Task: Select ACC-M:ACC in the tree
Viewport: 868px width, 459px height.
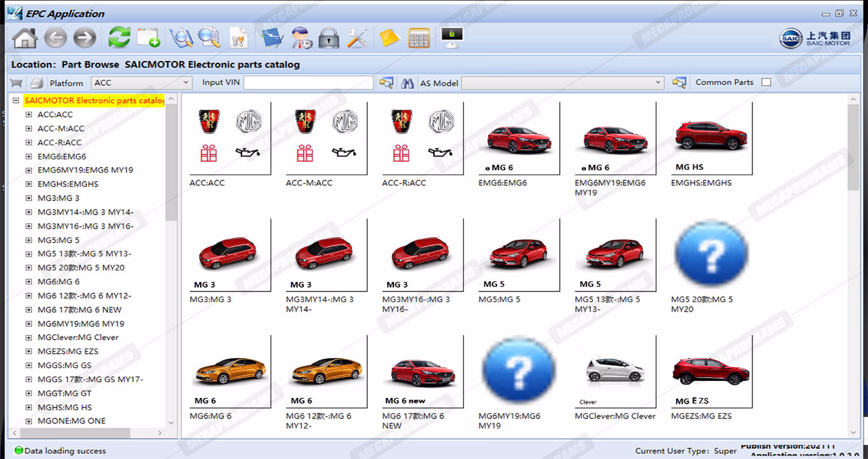Action: point(61,128)
